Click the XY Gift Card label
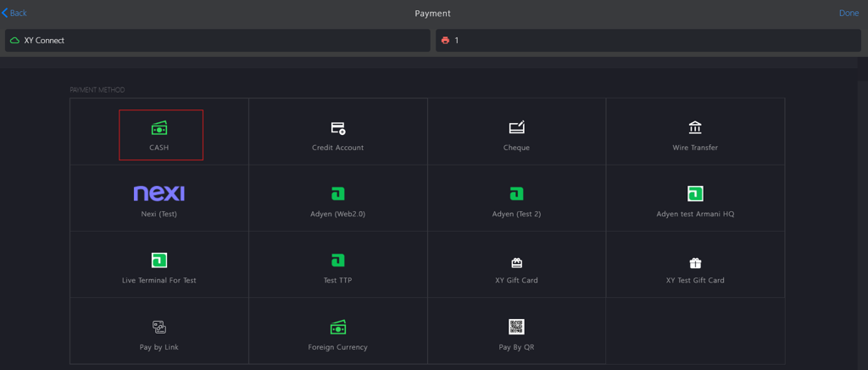868x370 pixels. [516, 280]
